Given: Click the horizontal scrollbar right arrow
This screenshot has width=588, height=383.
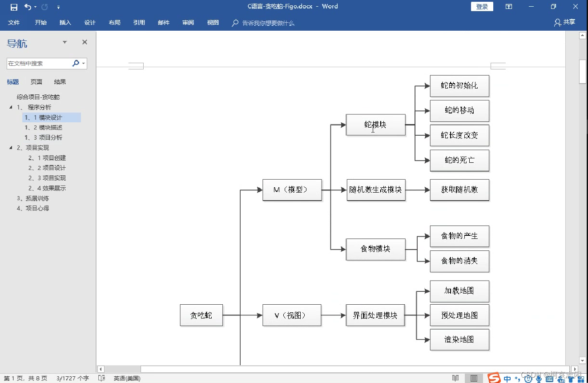Looking at the screenshot, I should click(575, 369).
